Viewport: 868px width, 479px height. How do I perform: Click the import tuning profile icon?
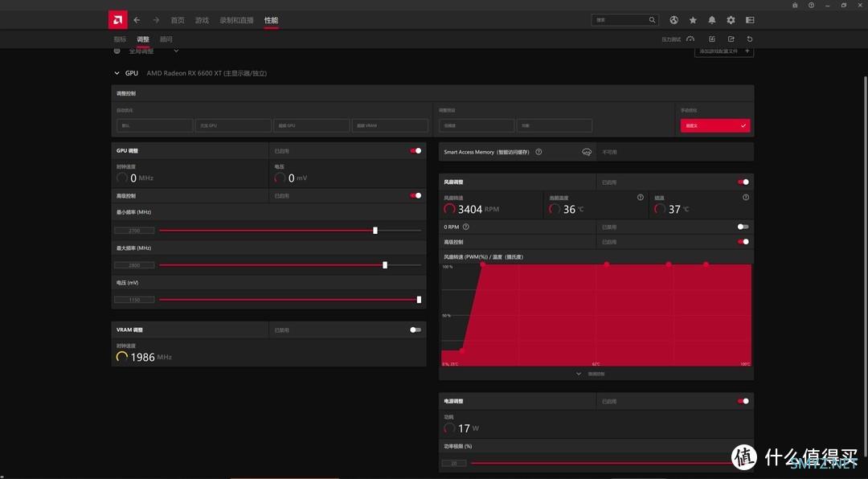tap(712, 39)
